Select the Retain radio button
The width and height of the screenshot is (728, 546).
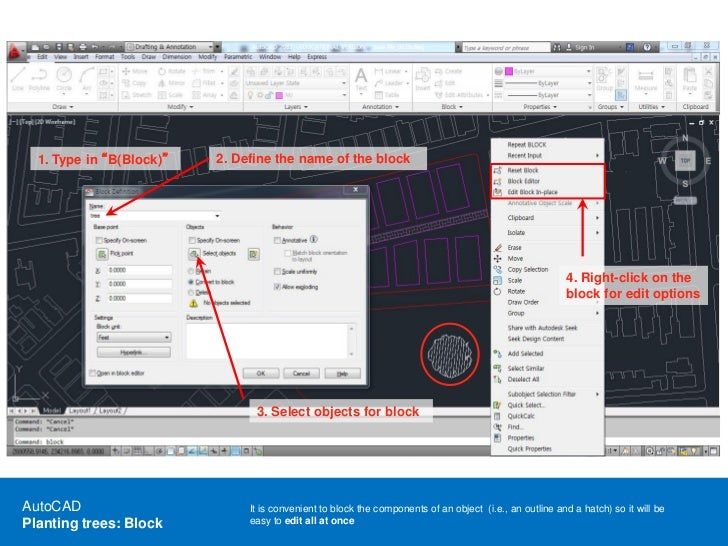(190, 271)
